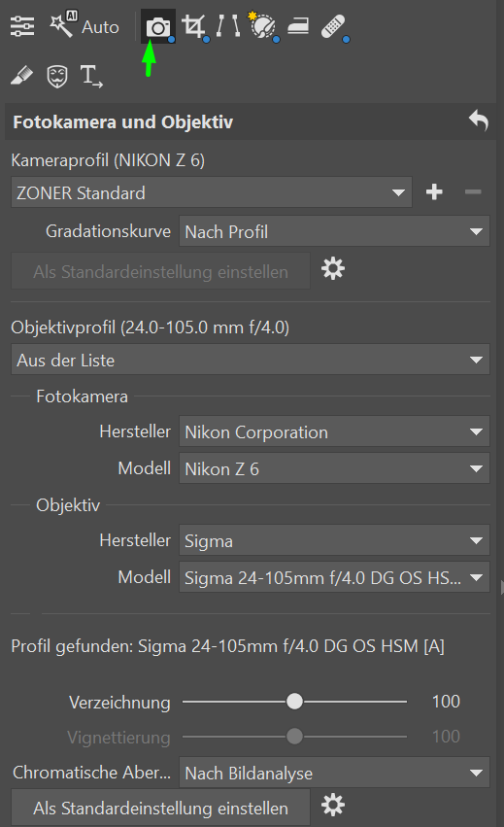Select the iron smoothing tool icon
The height and width of the screenshot is (827, 504).
point(298,26)
